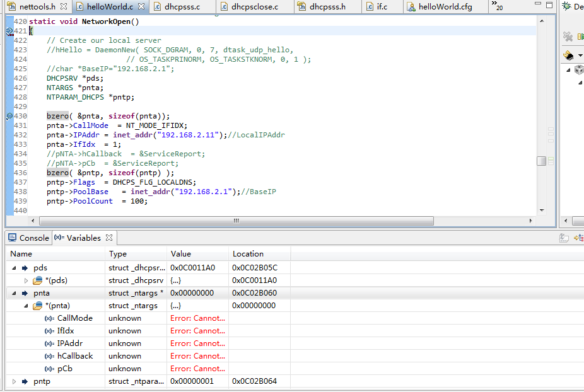Click the (x)= icon beside hCallback
The image size is (584, 392).
tap(50, 357)
